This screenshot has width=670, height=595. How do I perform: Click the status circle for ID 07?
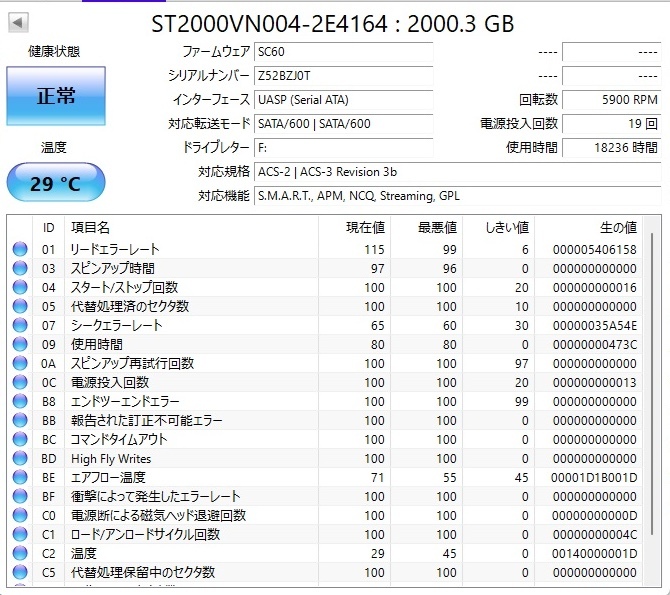[20, 325]
